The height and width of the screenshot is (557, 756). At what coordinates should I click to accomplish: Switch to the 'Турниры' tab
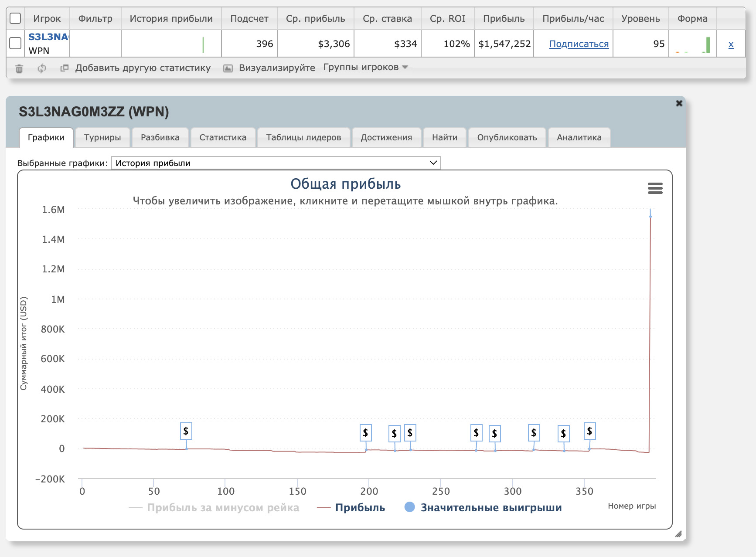click(102, 137)
